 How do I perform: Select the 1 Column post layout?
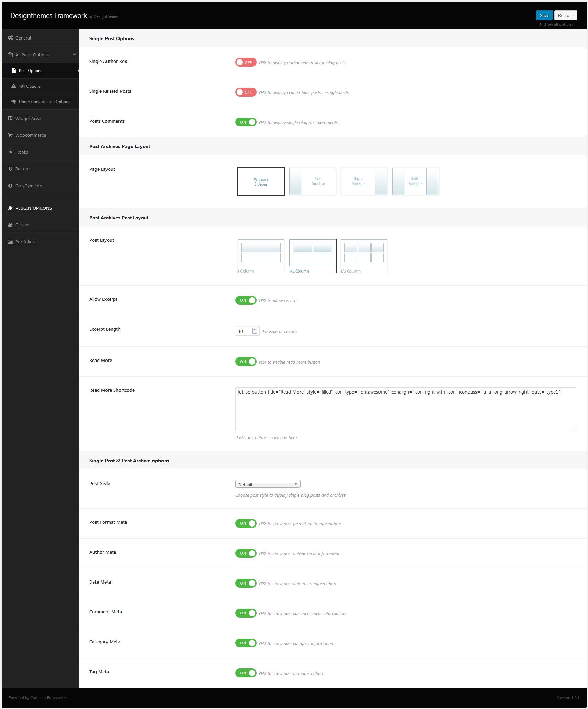(261, 256)
